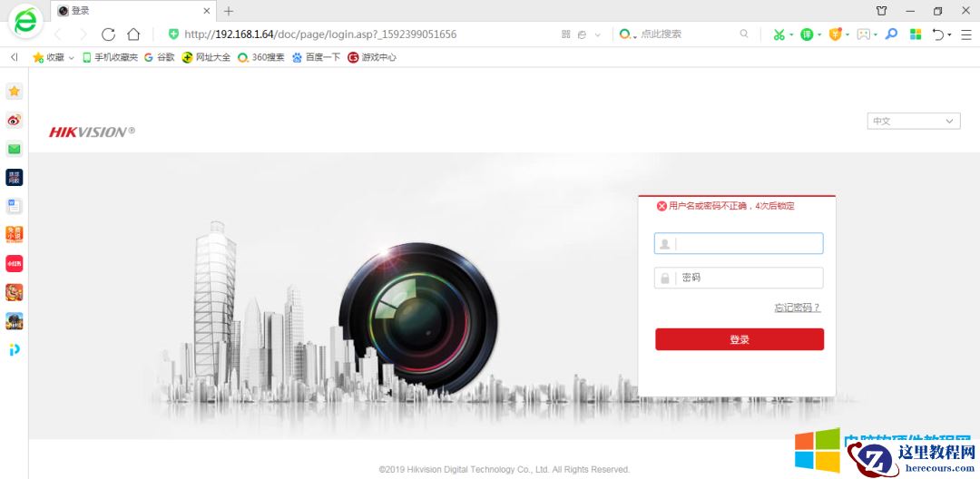The height and width of the screenshot is (479, 980).
Task: Go back with the back arrow
Action: click(x=58, y=34)
